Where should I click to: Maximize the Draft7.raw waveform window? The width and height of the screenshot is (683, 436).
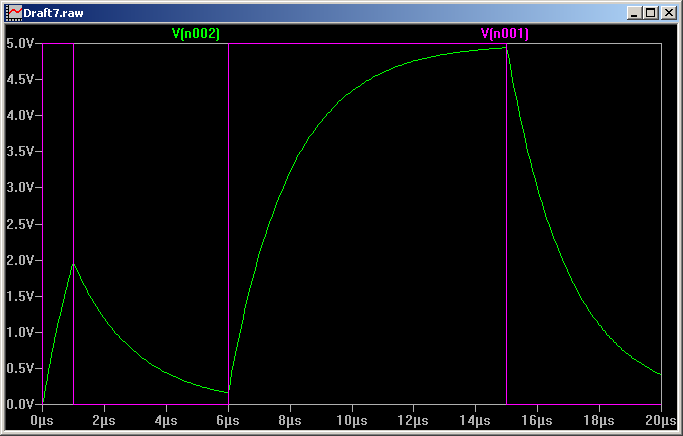click(x=650, y=13)
